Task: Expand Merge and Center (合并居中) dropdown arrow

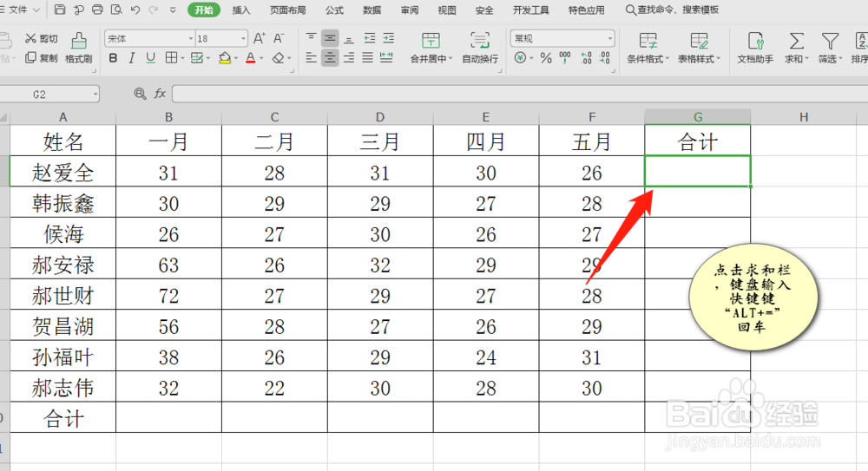Action: click(x=450, y=59)
